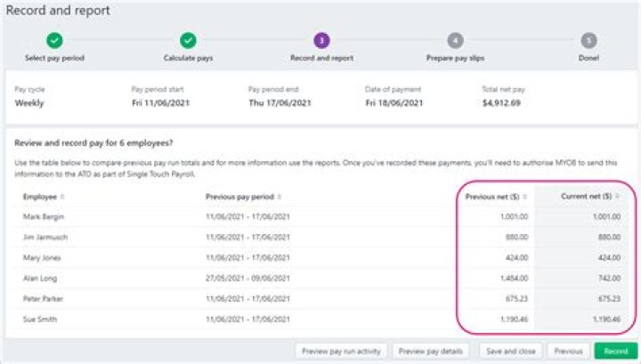Screen dimensions: 641x364
Task: Click Save and close button
Action: click(511, 352)
